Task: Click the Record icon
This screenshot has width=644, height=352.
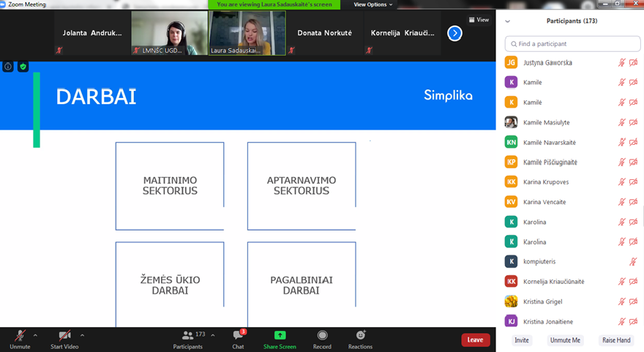Action: [322, 335]
